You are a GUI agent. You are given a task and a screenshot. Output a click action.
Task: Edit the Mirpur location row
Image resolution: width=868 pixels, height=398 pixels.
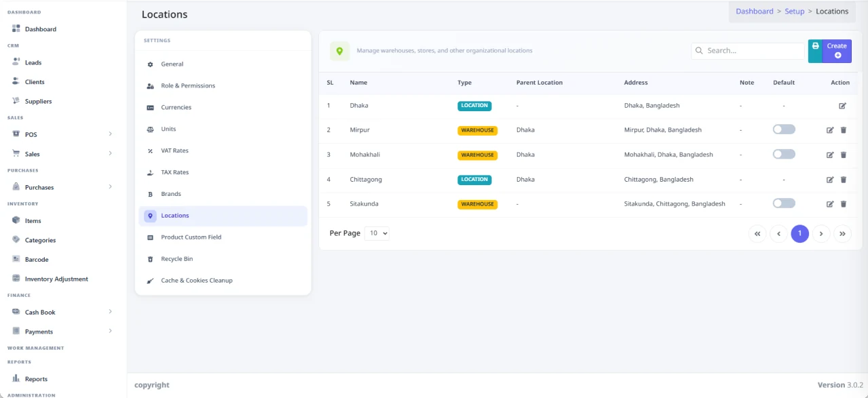(830, 130)
